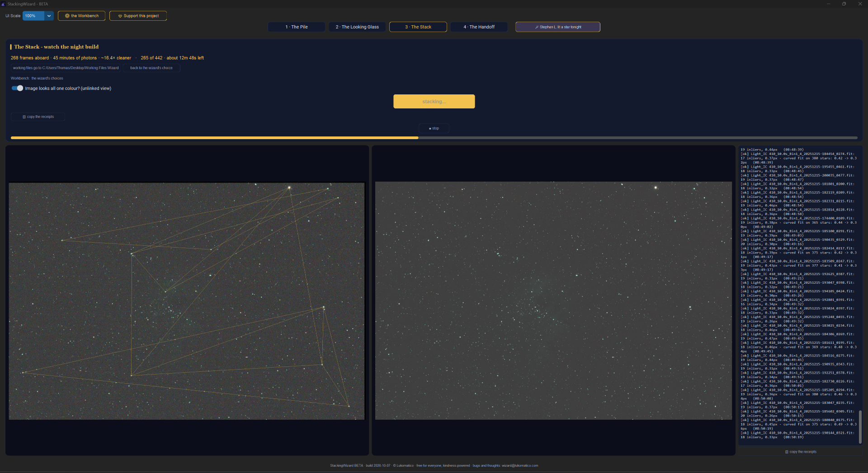The width and height of the screenshot is (868, 473).
Task: Click '265 of 442' progress count
Action: tap(151, 58)
